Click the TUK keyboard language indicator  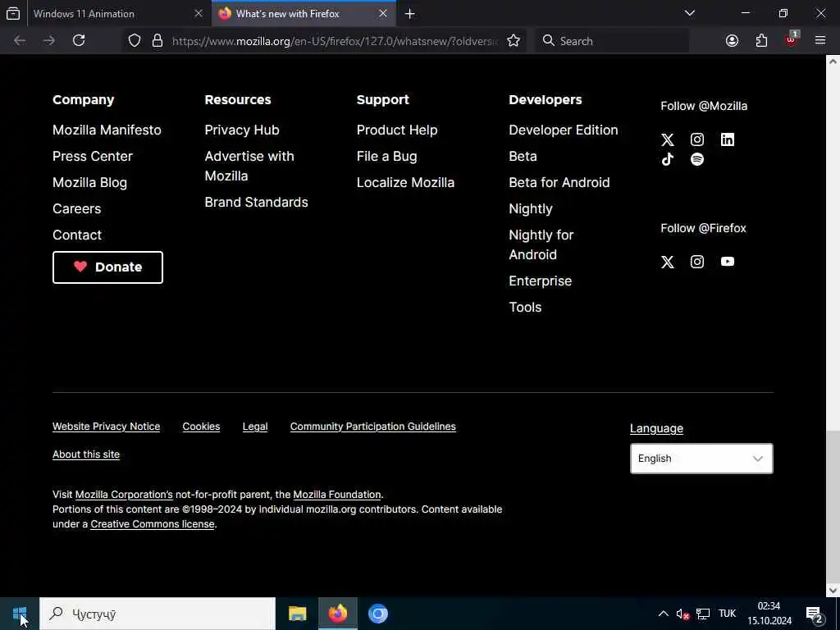[x=727, y=614]
